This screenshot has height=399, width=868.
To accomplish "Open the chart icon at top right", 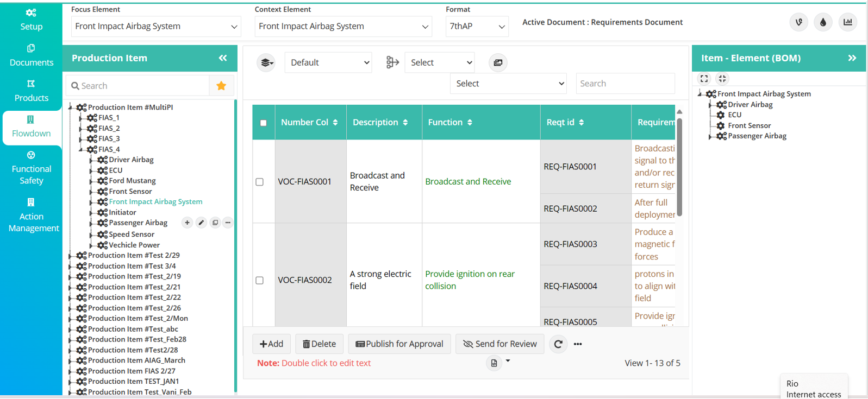I will [x=847, y=22].
